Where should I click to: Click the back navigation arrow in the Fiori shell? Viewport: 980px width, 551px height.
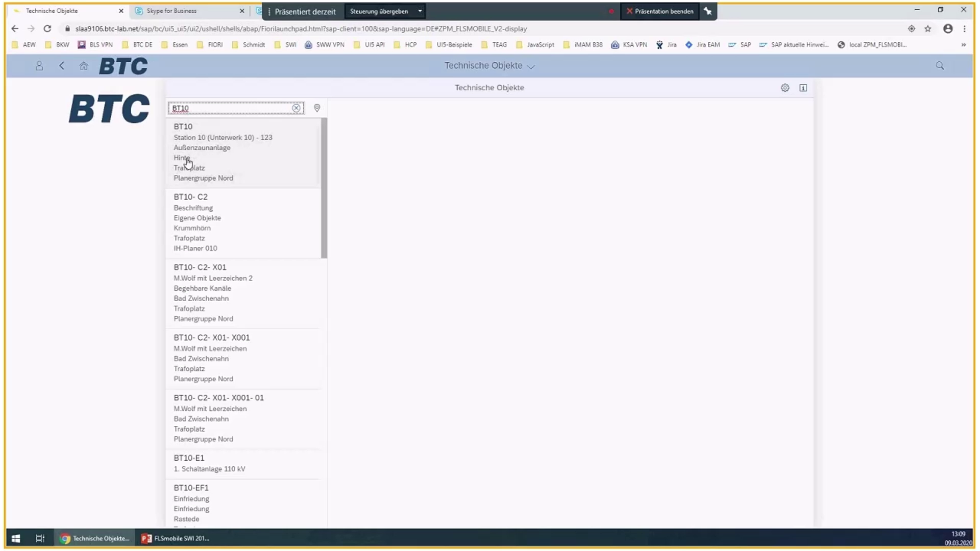point(62,66)
